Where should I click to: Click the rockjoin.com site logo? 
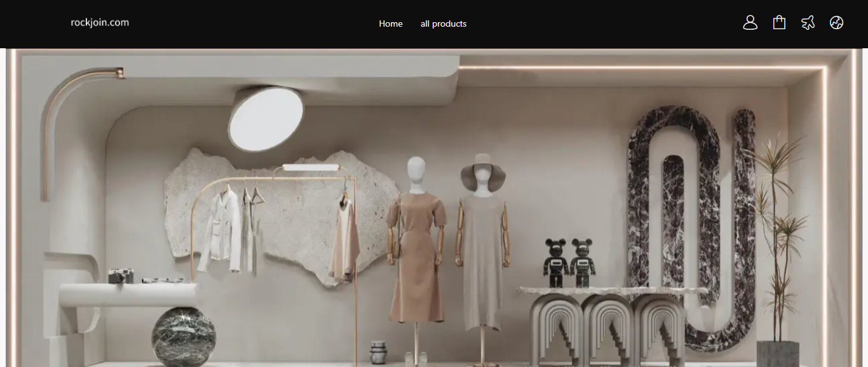coord(100,22)
